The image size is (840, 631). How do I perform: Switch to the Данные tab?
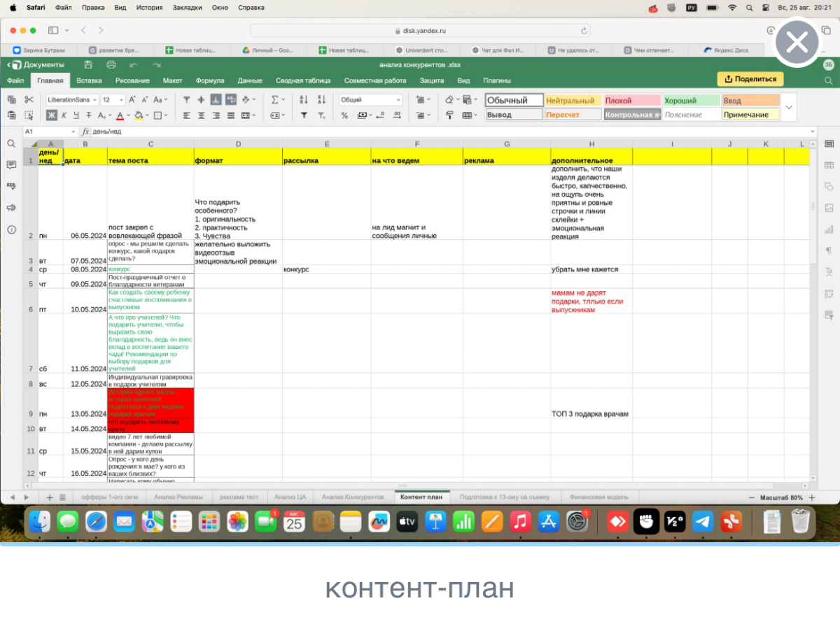point(250,80)
